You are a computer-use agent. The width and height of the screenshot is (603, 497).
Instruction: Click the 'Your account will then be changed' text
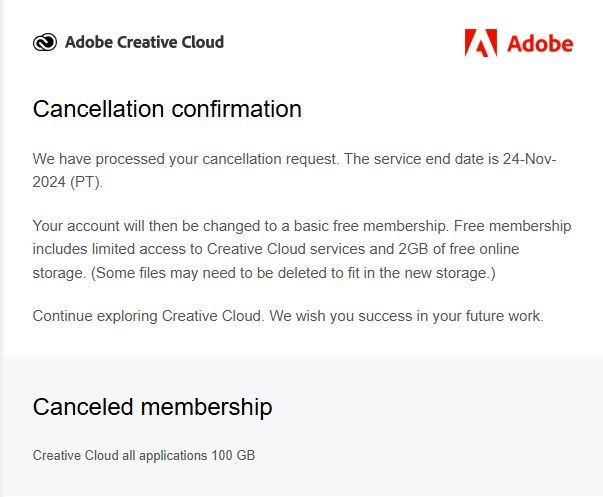(x=143, y=226)
